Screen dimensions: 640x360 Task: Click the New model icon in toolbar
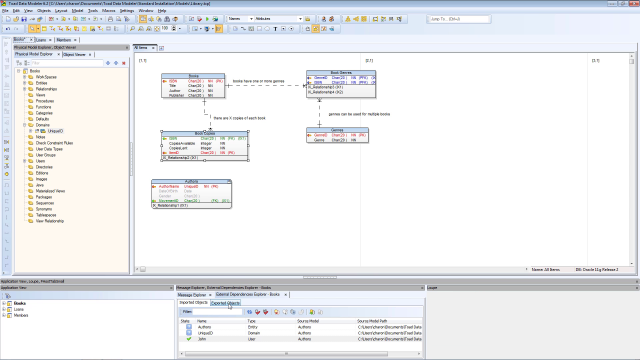[x=8, y=19]
